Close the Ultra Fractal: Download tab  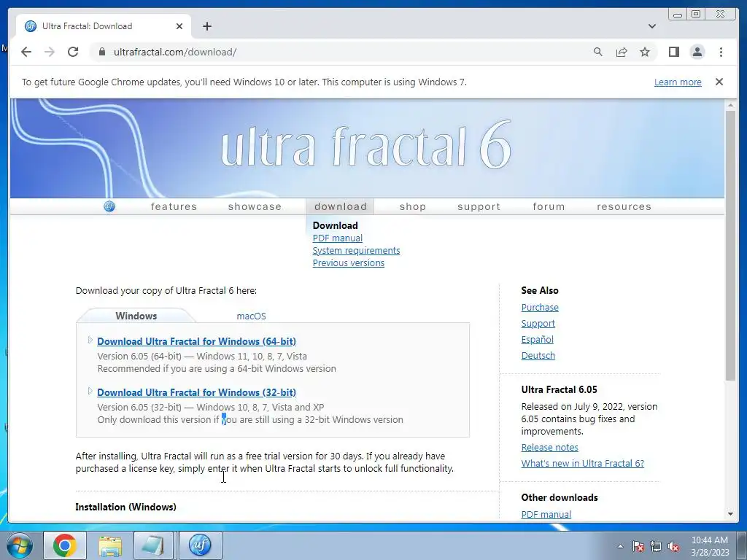pos(179,26)
